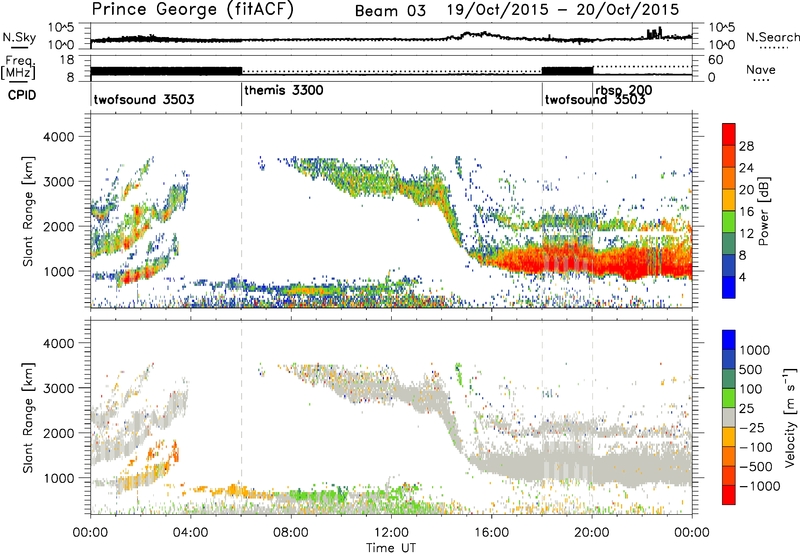Click the '12' tick on Power colorbar
Viewport: 800px width, 554px height.
tap(746, 234)
